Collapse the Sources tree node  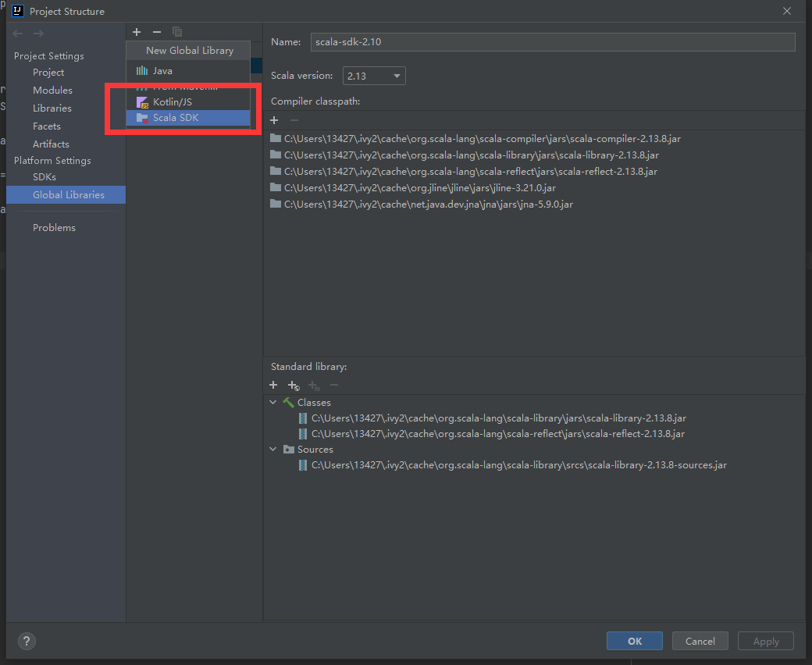[x=273, y=450]
